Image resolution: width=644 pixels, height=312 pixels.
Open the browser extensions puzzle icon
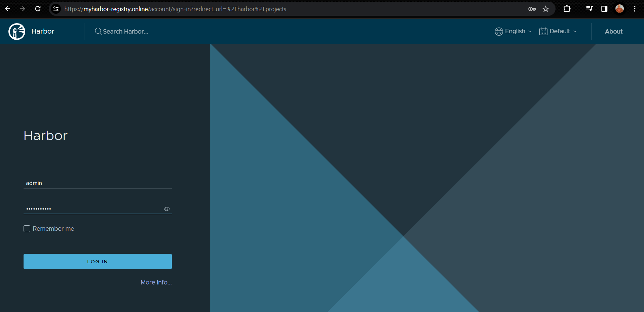(x=567, y=9)
